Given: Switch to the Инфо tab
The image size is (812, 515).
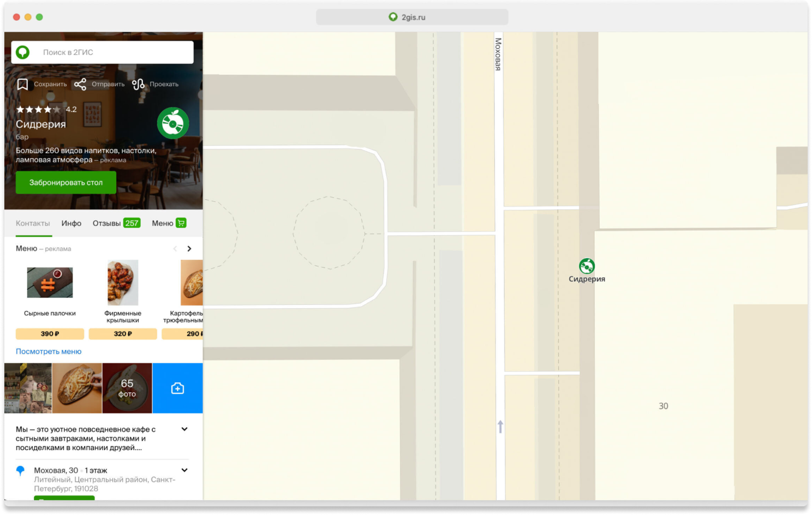Looking at the screenshot, I should (x=71, y=224).
